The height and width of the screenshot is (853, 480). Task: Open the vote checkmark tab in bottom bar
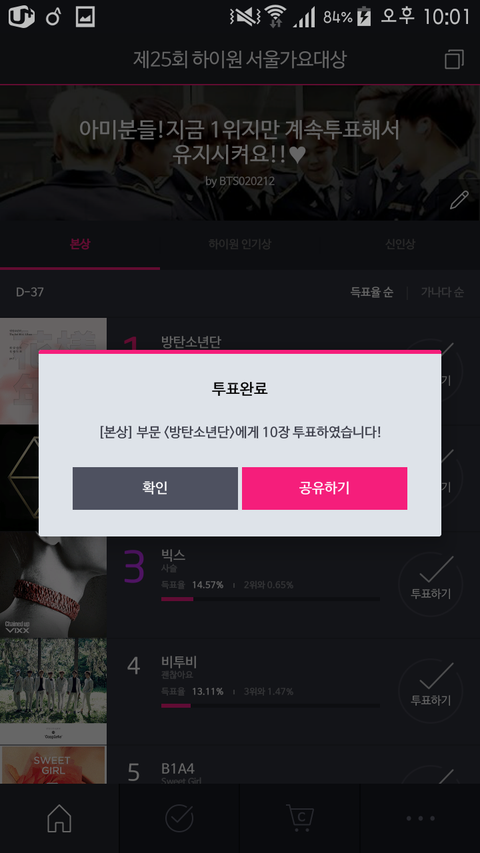(x=180, y=818)
